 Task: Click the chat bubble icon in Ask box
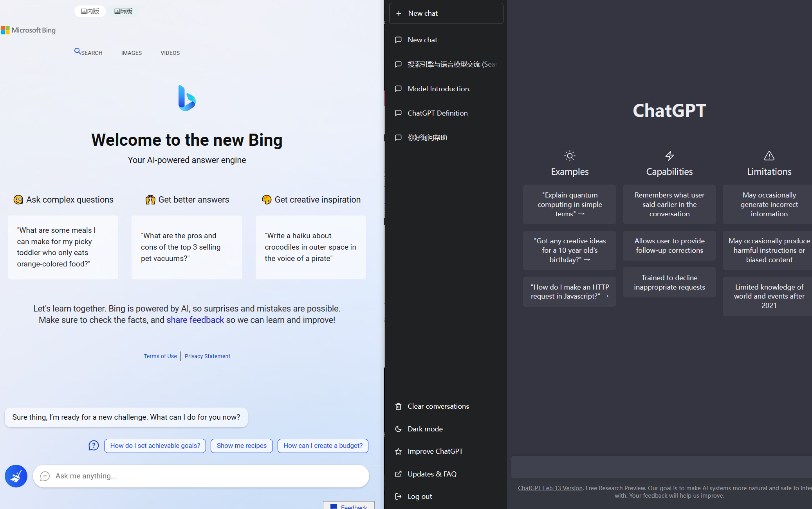pos(45,476)
